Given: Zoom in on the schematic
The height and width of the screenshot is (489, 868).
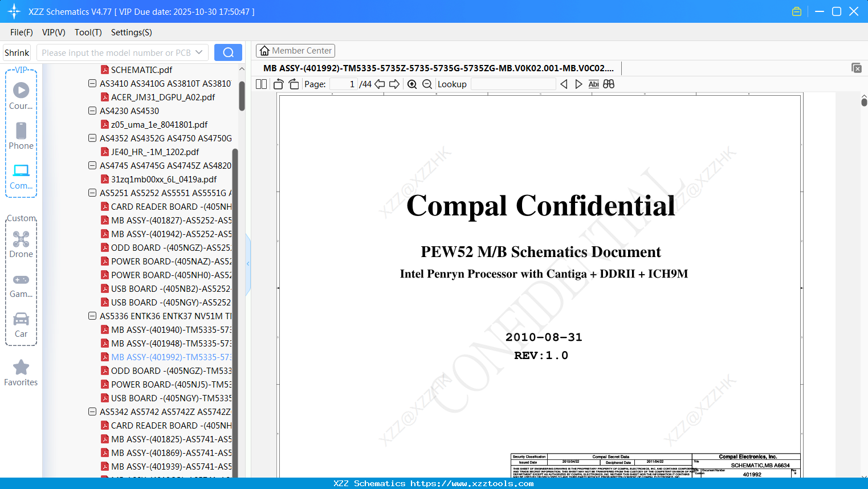Looking at the screenshot, I should pyautogui.click(x=412, y=84).
